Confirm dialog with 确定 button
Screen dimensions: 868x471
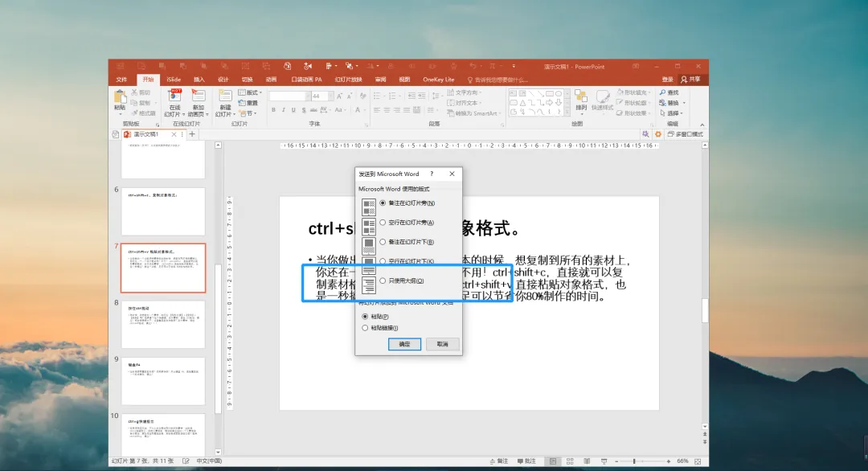pos(404,344)
